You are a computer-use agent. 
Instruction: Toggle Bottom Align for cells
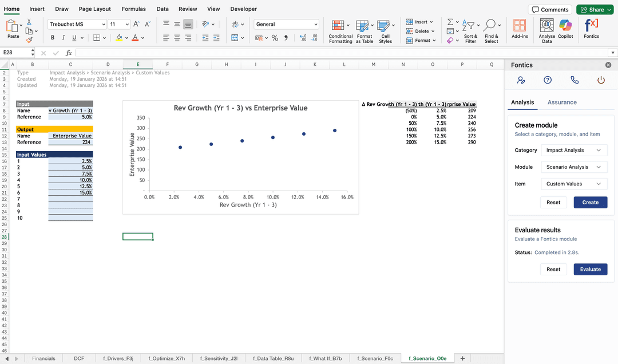tap(188, 24)
